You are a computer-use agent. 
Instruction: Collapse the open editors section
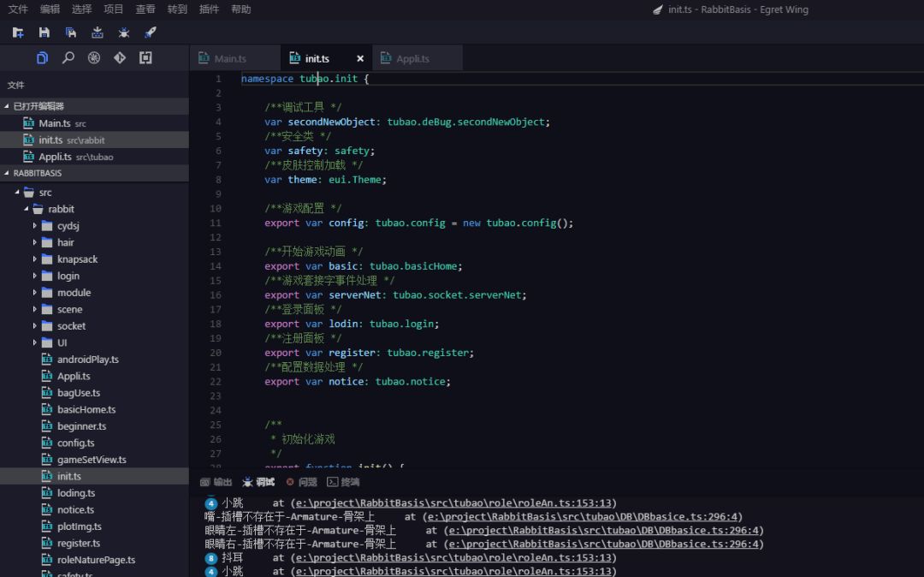click(x=8, y=106)
